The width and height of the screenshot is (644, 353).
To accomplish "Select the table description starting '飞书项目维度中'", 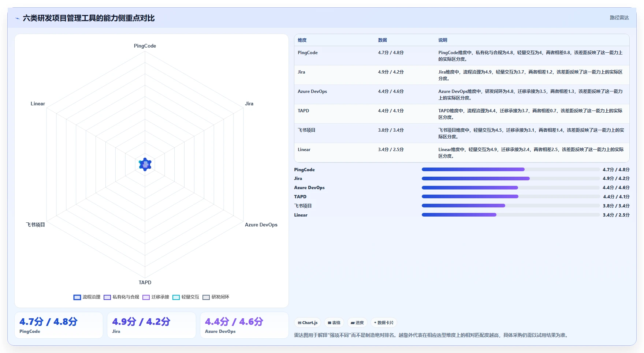I will [x=531, y=133].
